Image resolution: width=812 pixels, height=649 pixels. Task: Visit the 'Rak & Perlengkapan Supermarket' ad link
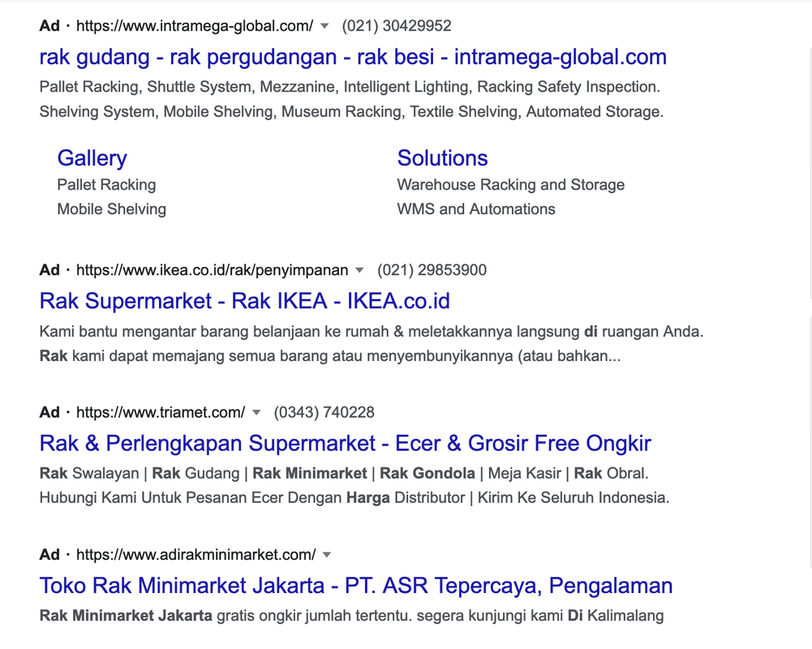(345, 444)
